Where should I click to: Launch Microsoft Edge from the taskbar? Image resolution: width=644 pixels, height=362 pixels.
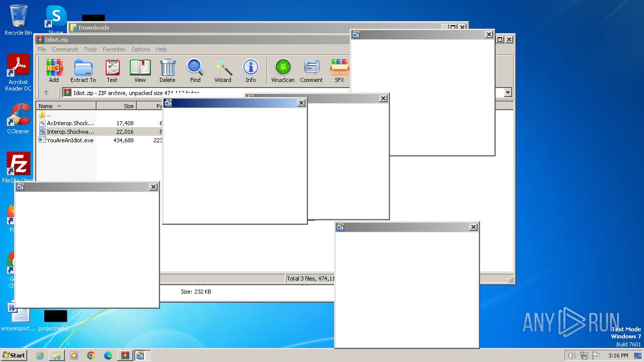tap(108, 355)
